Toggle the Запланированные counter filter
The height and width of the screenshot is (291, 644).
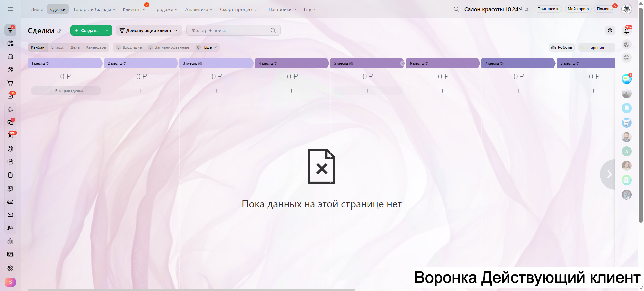[169, 47]
